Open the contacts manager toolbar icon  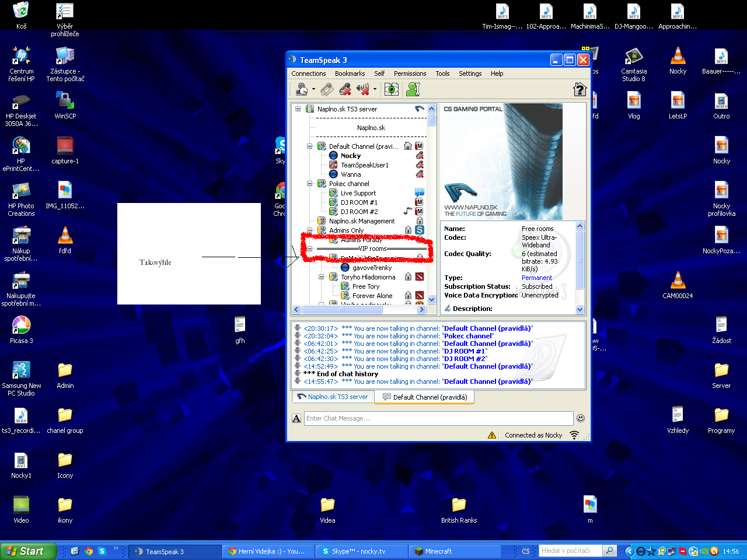click(413, 89)
